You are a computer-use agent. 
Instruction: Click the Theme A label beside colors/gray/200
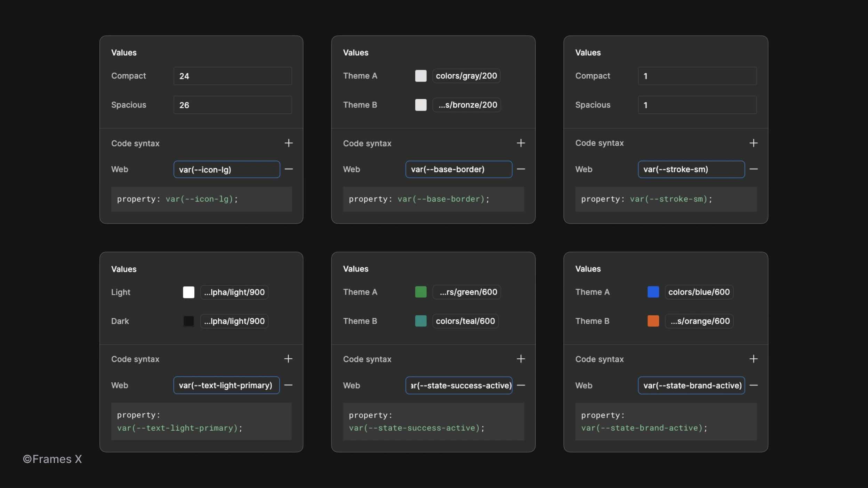click(360, 76)
